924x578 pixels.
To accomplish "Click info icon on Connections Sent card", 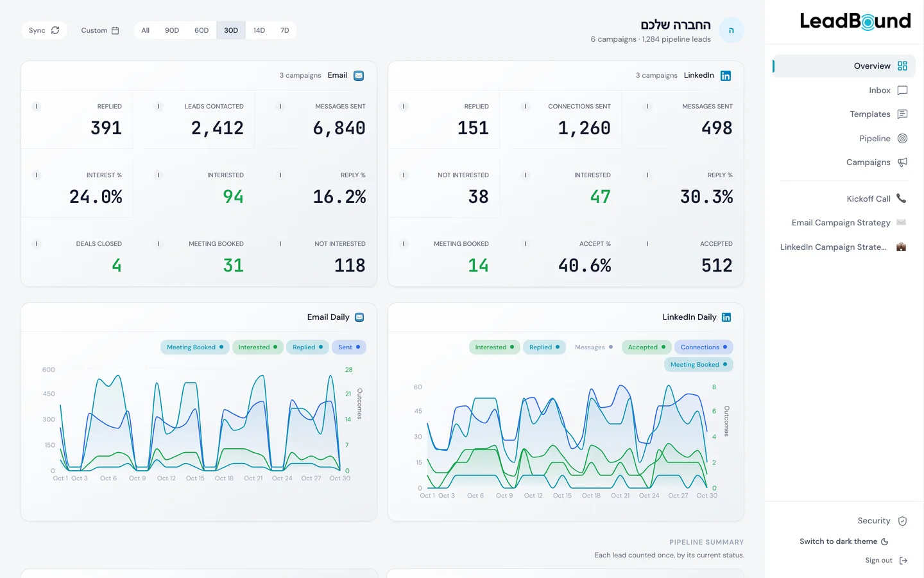I will point(526,107).
